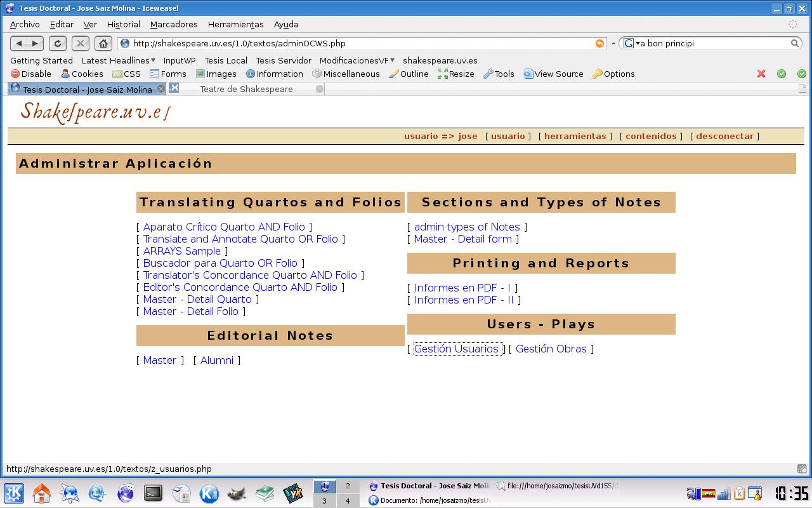Open the Google search engine selector
The width and height of the screenshot is (812, 508).
click(x=631, y=43)
